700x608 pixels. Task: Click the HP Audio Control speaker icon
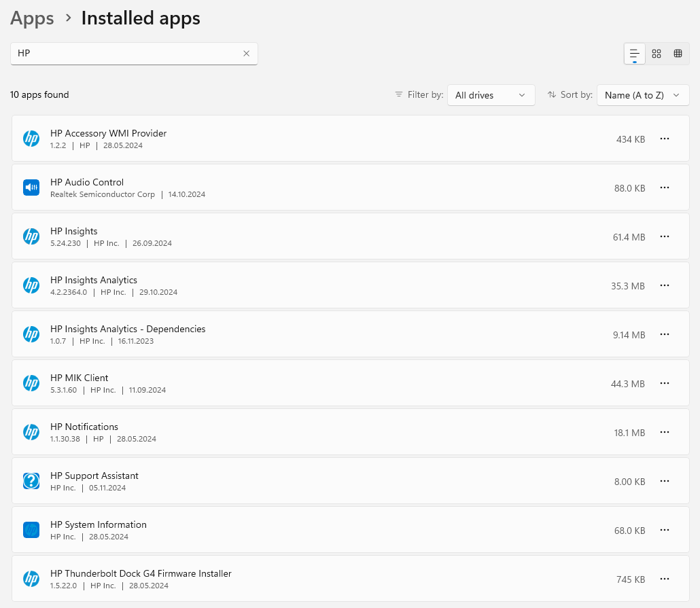tap(31, 187)
